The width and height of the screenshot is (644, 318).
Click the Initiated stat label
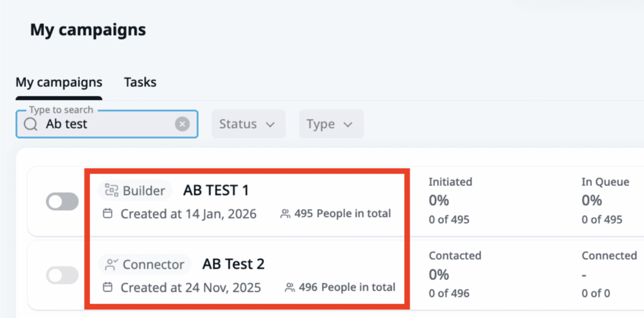[x=450, y=182]
